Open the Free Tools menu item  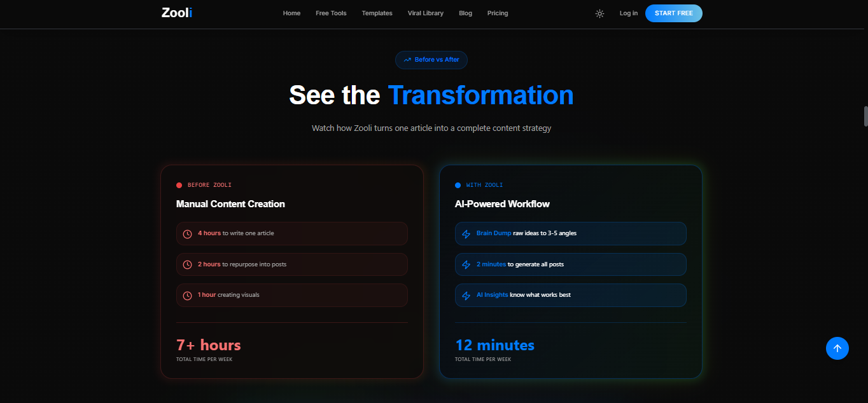[x=331, y=13]
